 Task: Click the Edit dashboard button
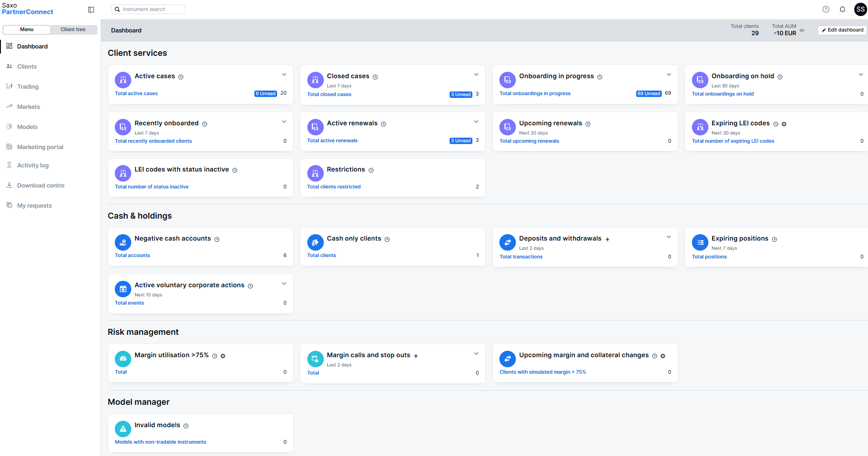(x=842, y=30)
